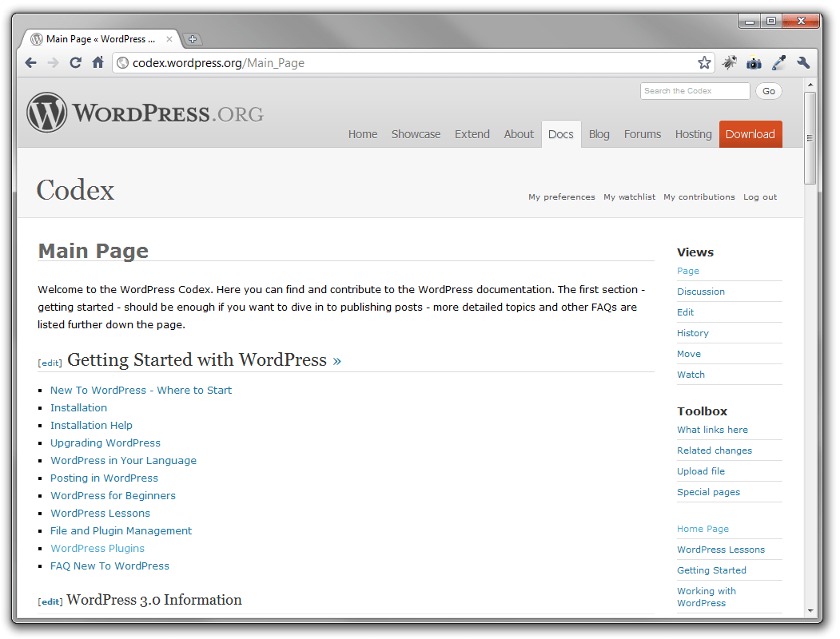The height and width of the screenshot is (639, 840).
Task: Click the Log out link
Action: pyautogui.click(x=759, y=197)
